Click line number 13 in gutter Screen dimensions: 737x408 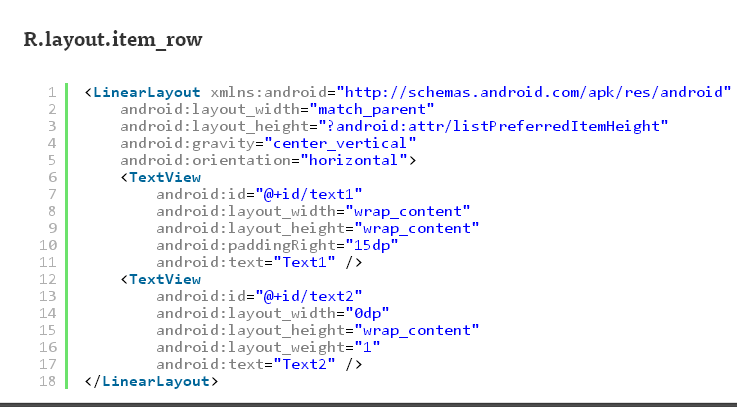click(x=47, y=296)
